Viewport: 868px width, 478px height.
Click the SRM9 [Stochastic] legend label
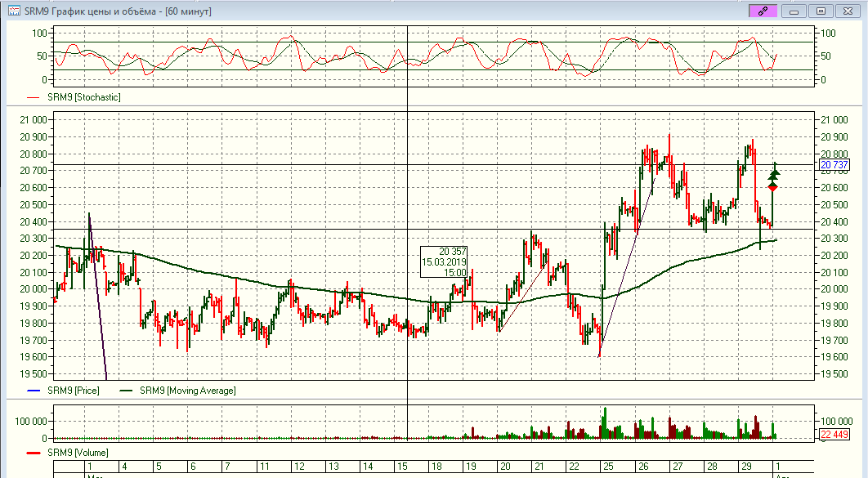(83, 97)
